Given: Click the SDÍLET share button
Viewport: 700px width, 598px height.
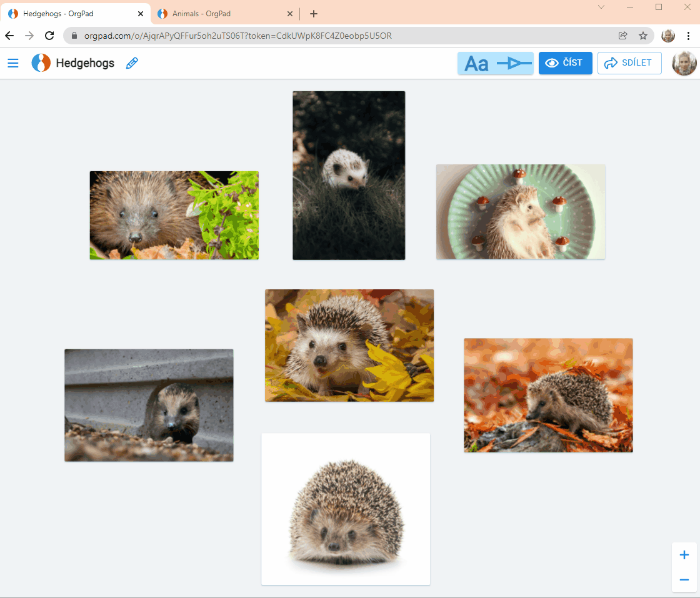Looking at the screenshot, I should (629, 63).
